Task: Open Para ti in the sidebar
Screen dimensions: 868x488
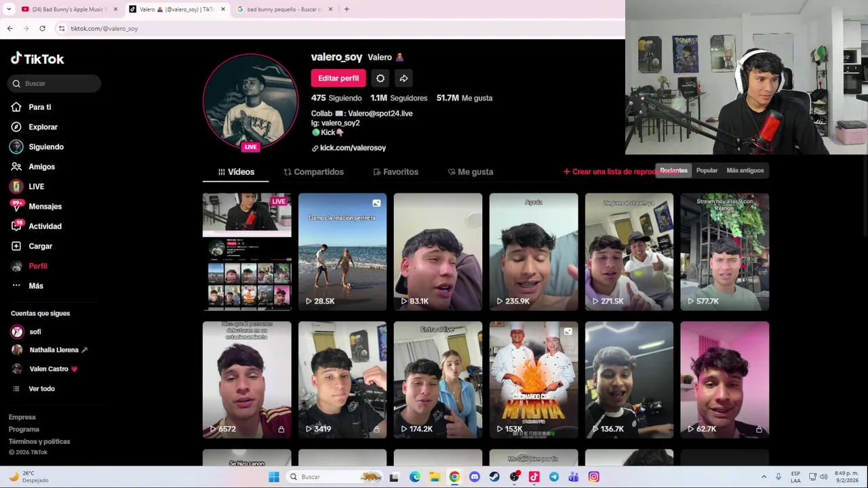Action: click(x=39, y=107)
